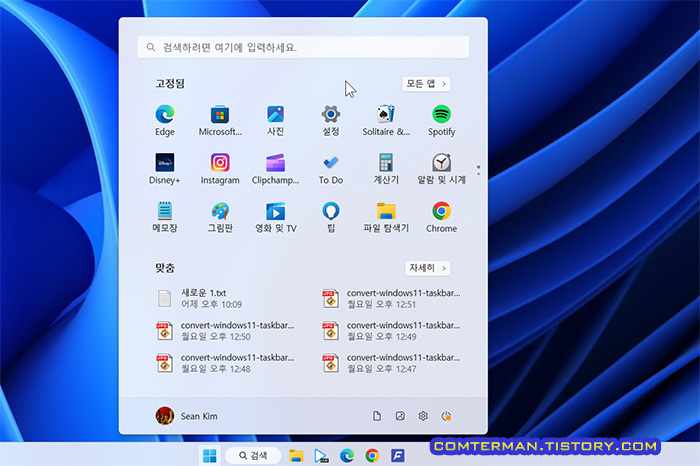Screen dimensions: 700x466
Task: Open Edge from the taskbar
Action: point(347,456)
